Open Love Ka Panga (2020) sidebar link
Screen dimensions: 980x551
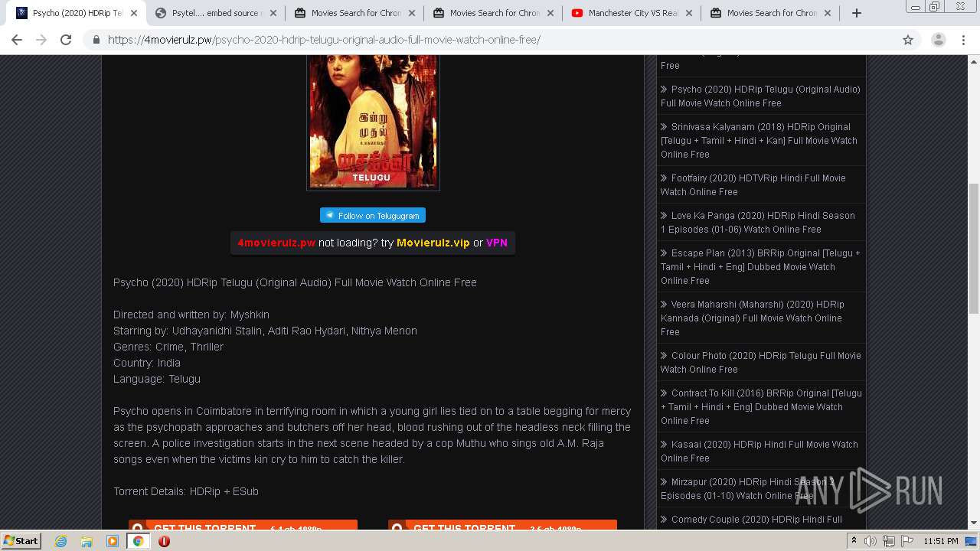tap(757, 222)
